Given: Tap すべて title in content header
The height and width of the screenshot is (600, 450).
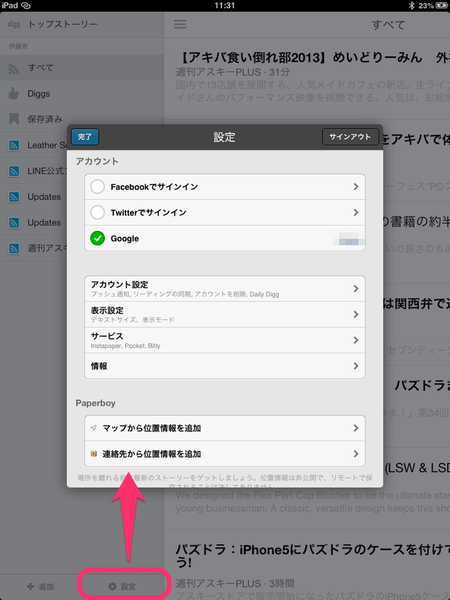Looking at the screenshot, I should click(x=388, y=25).
